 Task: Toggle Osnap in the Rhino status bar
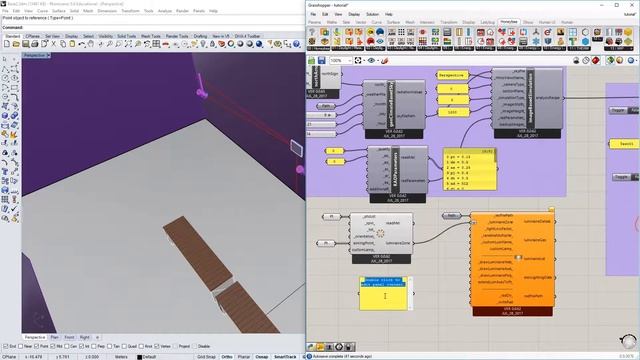tap(262, 357)
